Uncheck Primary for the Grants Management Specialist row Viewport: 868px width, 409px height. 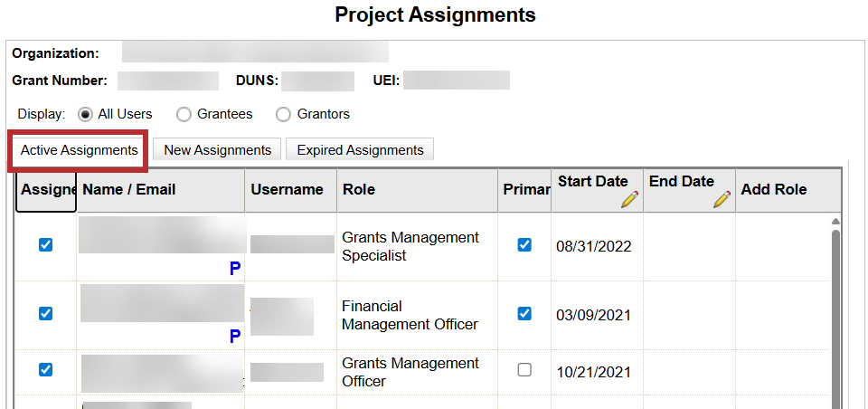524,244
